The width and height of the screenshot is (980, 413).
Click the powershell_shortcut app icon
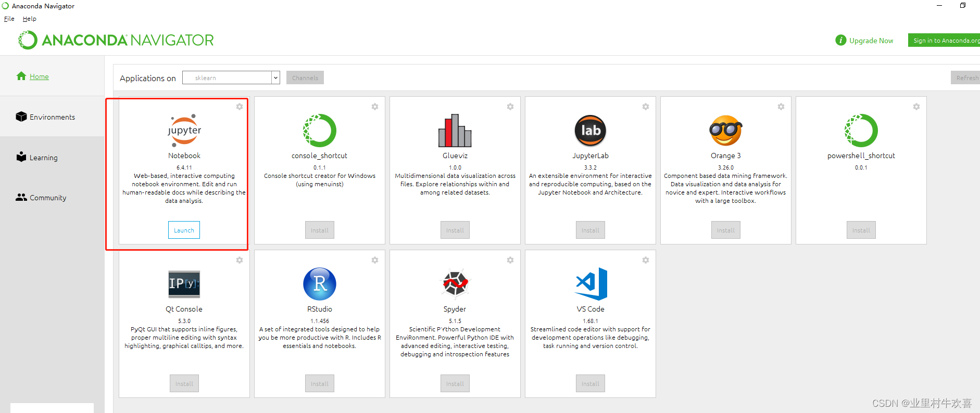click(x=861, y=130)
